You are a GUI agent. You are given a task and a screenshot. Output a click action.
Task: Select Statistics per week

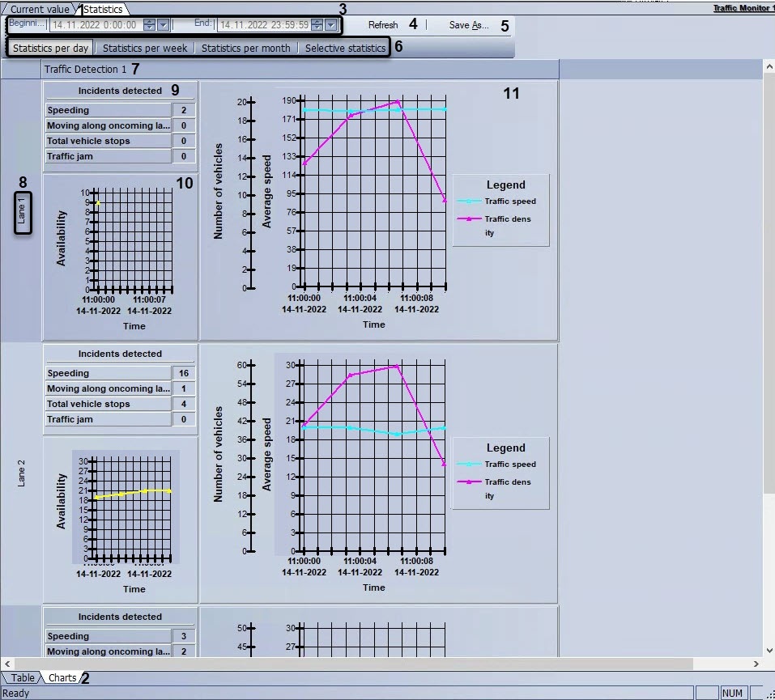point(145,49)
